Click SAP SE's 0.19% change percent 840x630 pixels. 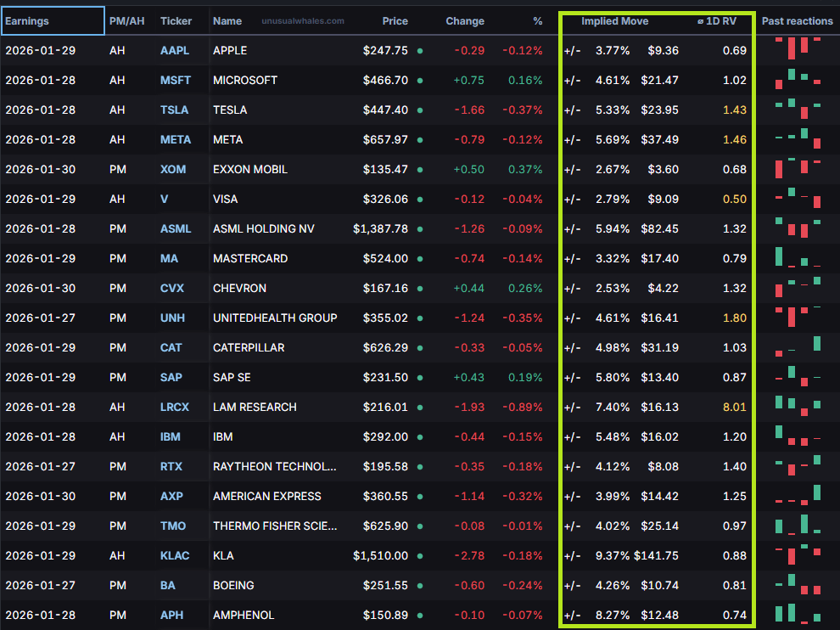[x=525, y=378]
